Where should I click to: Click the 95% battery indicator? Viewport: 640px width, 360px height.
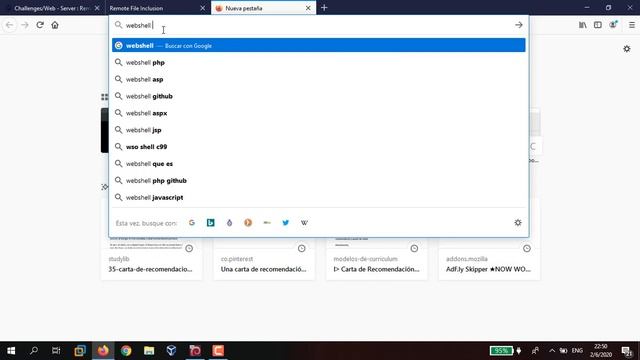click(x=502, y=351)
